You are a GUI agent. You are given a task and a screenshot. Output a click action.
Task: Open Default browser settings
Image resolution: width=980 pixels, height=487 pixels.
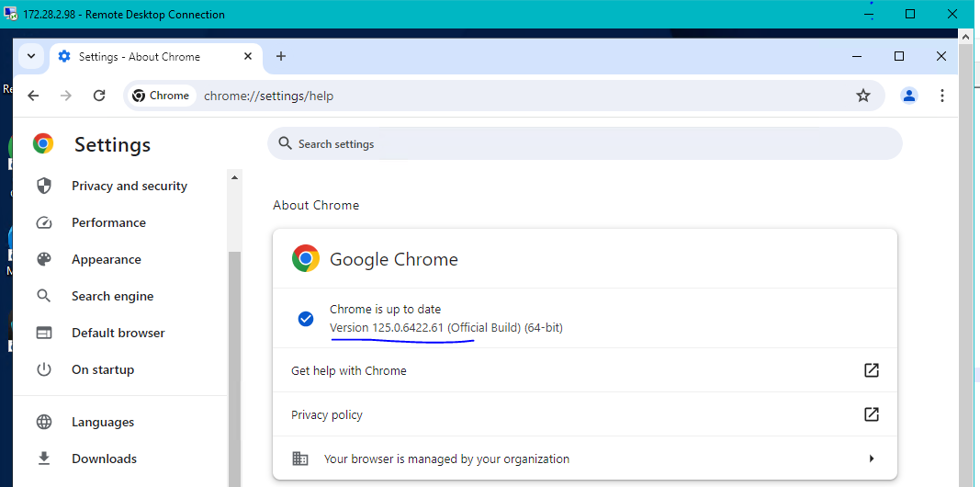click(120, 333)
